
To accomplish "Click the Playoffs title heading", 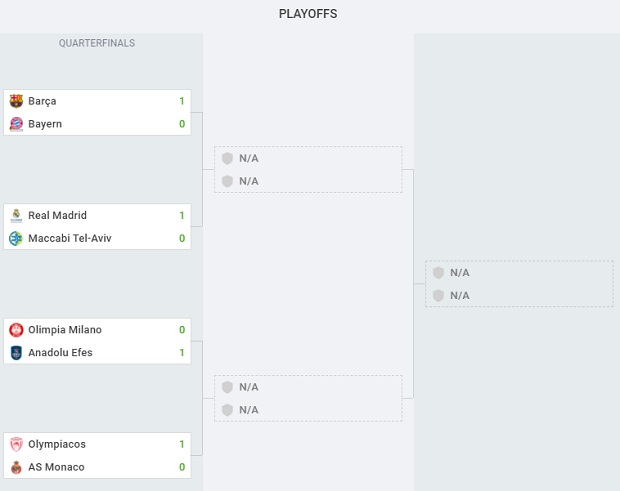I will 308,14.
